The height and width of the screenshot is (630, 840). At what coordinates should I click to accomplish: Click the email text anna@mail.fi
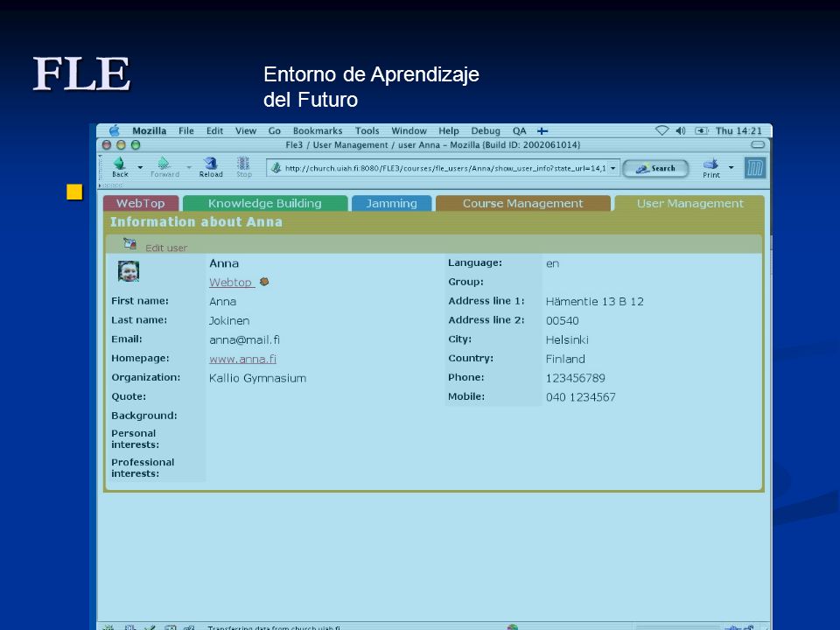point(244,339)
